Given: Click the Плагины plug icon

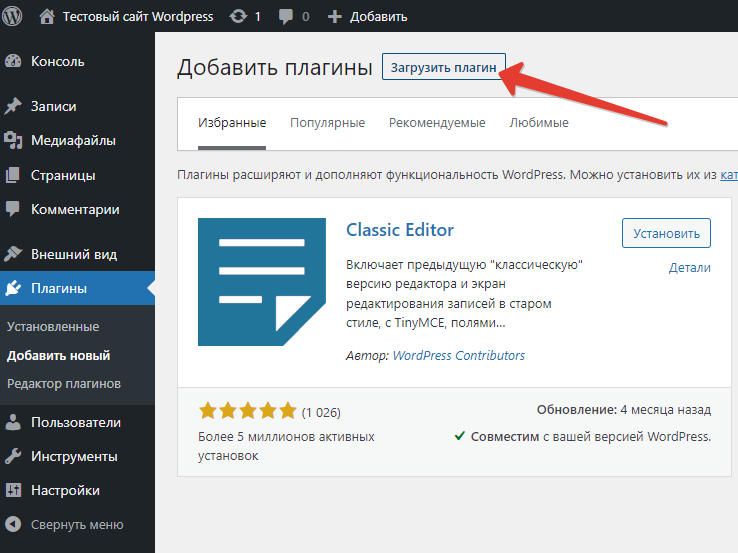Looking at the screenshot, I should tap(13, 288).
